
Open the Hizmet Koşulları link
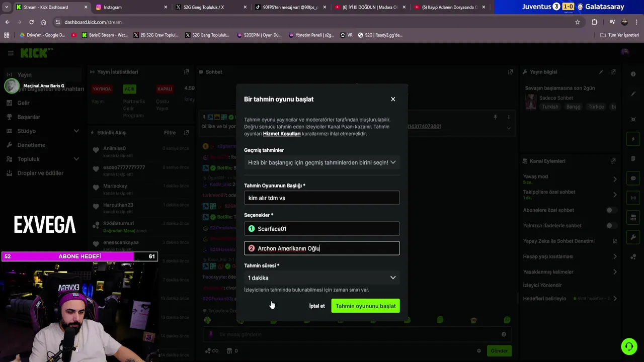[282, 134]
